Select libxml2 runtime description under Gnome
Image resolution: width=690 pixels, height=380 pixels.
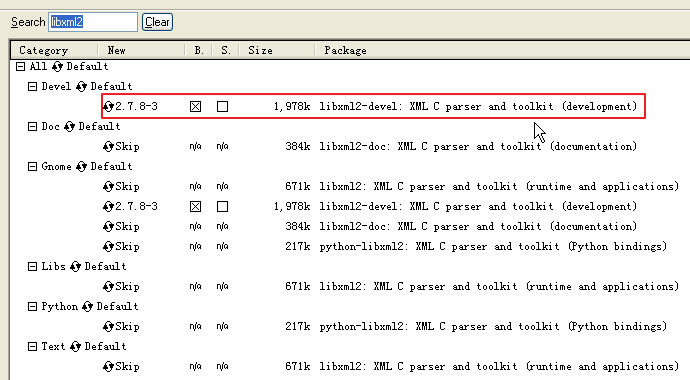pyautogui.click(x=499, y=186)
